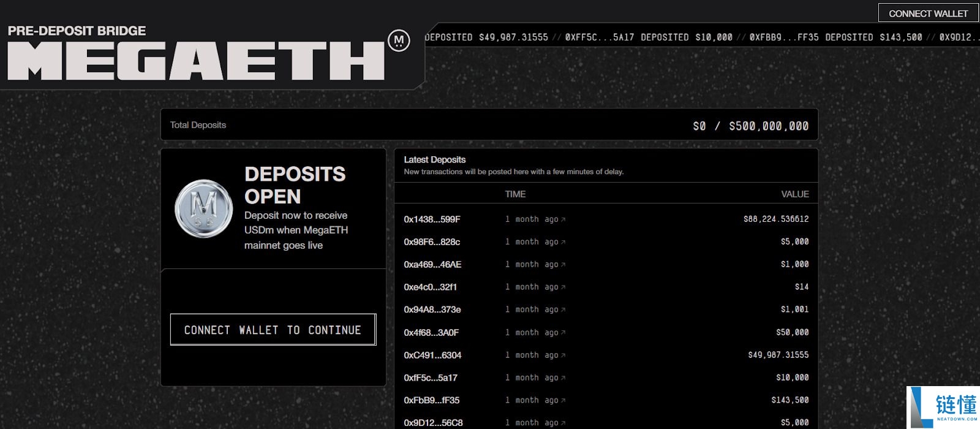This screenshot has height=429, width=980.
Task: Click the $49,987.31555 value in deposits table
Action: coord(778,355)
